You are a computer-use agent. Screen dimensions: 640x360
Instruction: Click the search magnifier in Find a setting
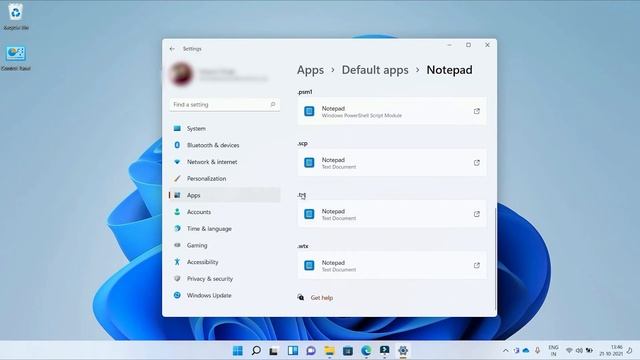(273, 104)
